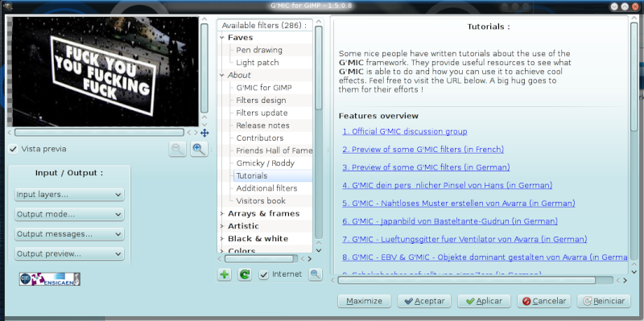Screen dimensions: 644x321
Task: Select the Tutorials entry
Action: pyautogui.click(x=252, y=176)
